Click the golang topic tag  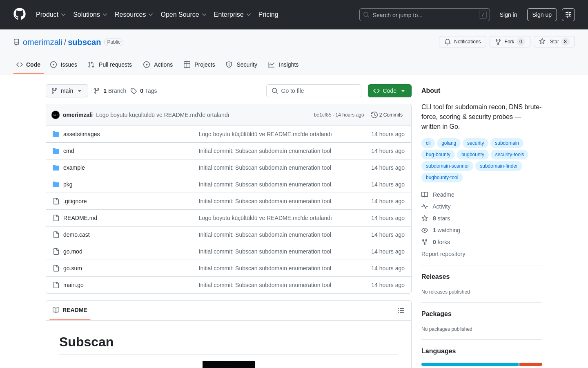449,143
